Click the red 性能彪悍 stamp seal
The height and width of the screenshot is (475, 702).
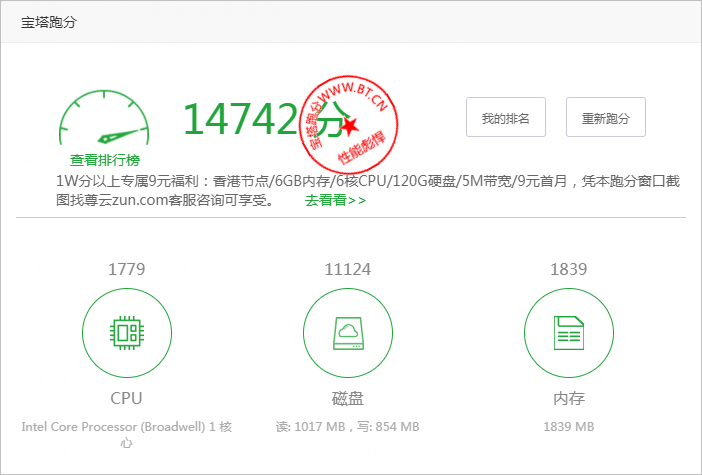click(348, 122)
